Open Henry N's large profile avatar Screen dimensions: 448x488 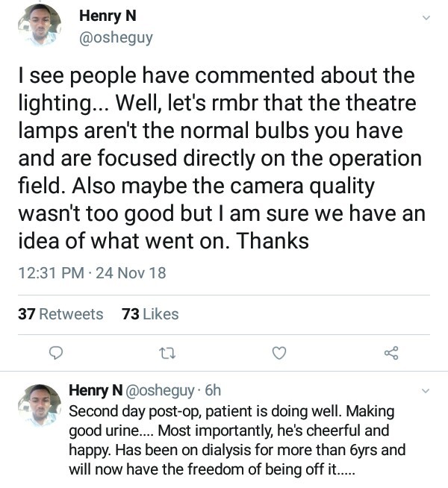pos(39,25)
